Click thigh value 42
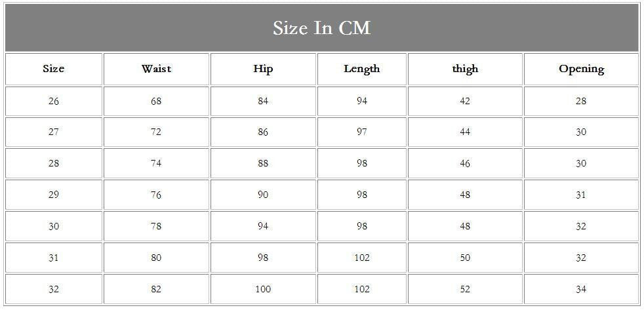 [465, 101]
